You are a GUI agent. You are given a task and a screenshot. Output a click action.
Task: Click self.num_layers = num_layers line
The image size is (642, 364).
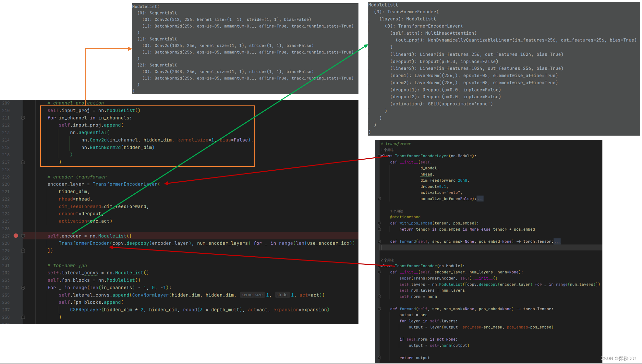(432, 291)
